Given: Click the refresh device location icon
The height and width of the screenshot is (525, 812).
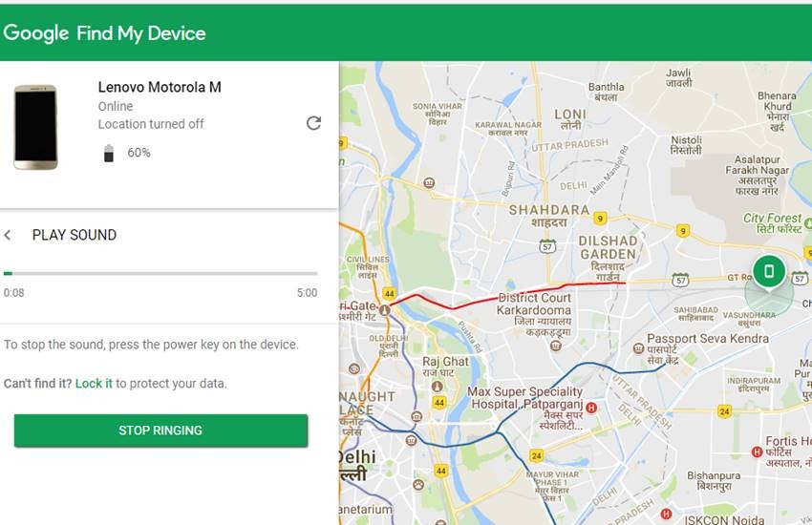Looking at the screenshot, I should (312, 123).
